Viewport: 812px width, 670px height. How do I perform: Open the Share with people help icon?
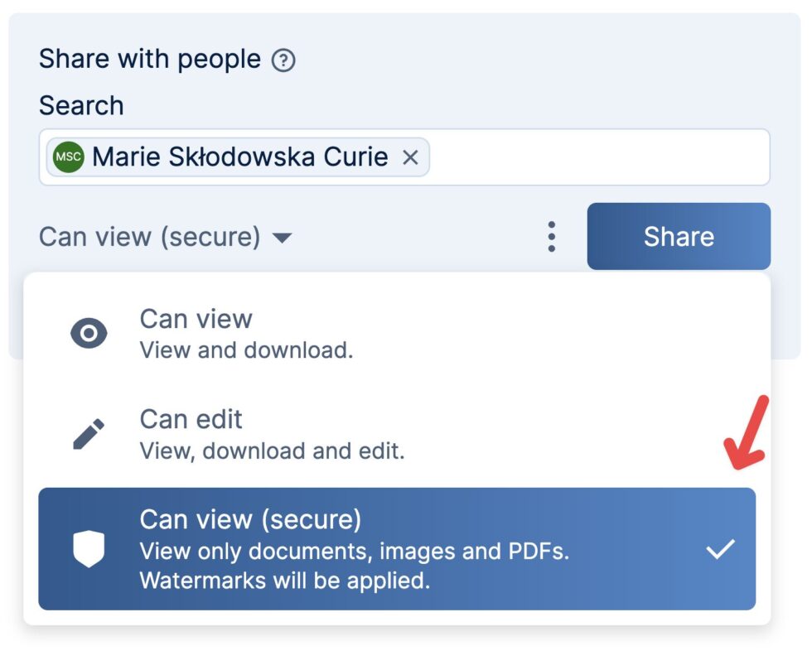[x=283, y=59]
